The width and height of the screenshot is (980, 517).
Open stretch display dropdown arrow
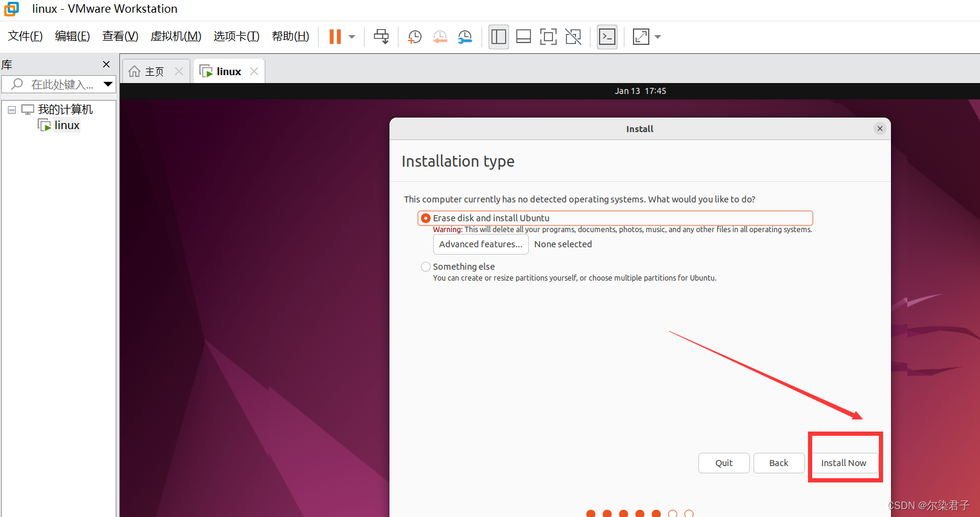[x=658, y=37]
